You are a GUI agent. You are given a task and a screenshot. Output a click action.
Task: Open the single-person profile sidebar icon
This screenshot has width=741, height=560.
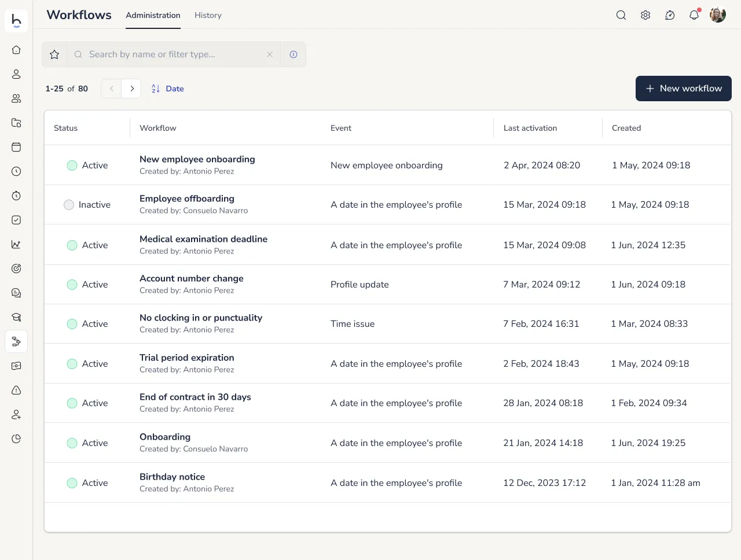(x=16, y=74)
